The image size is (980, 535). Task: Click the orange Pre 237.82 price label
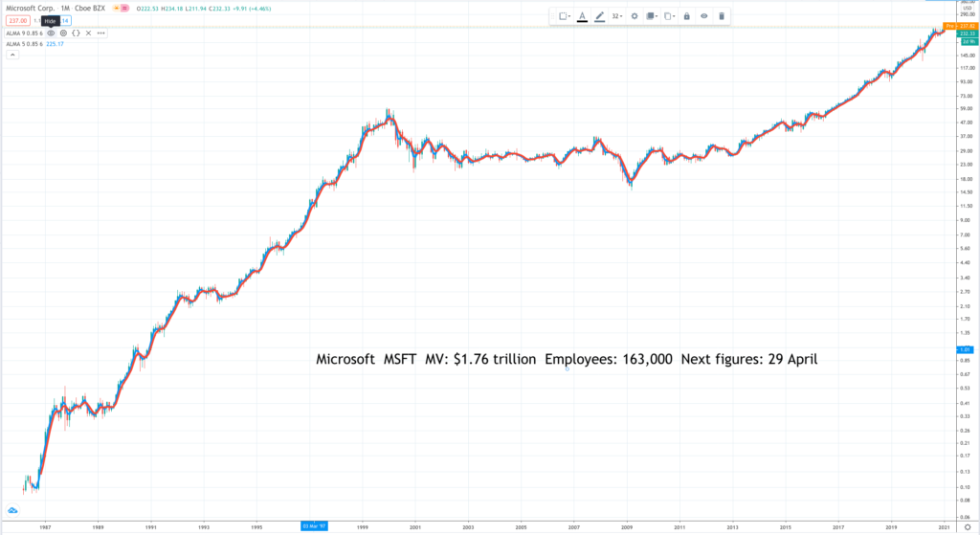coord(960,26)
